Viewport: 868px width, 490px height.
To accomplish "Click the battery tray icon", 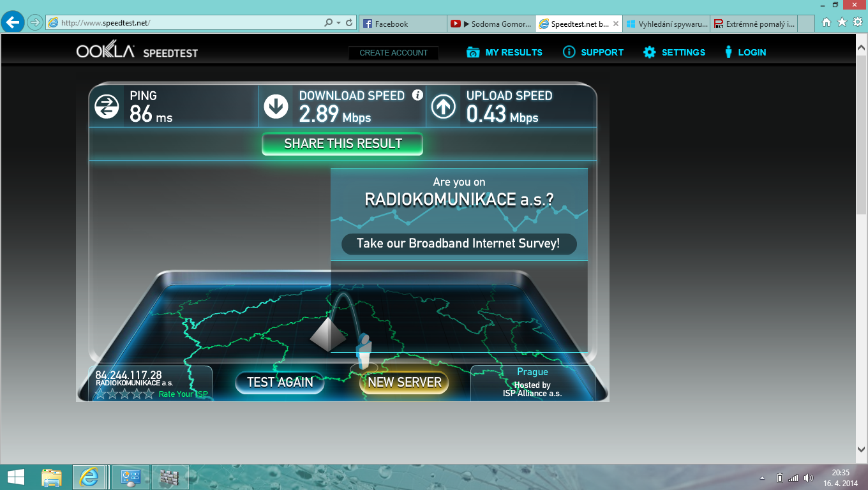I will click(779, 478).
